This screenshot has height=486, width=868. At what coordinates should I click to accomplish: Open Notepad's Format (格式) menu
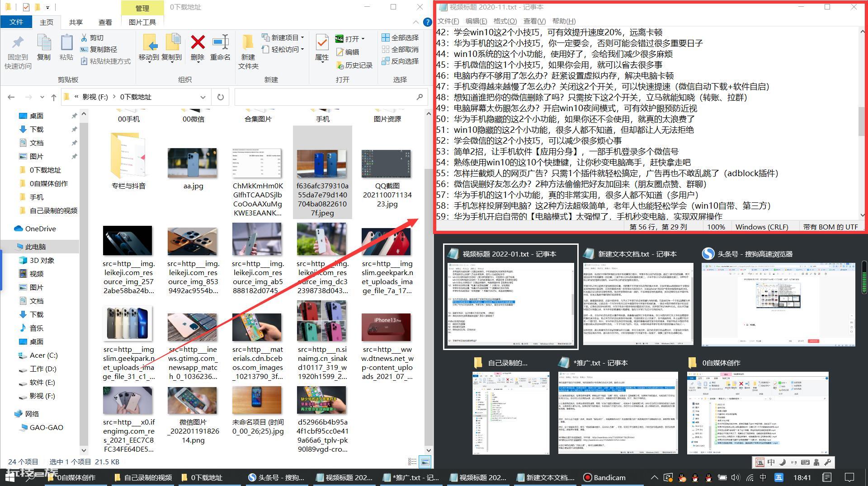(x=505, y=21)
